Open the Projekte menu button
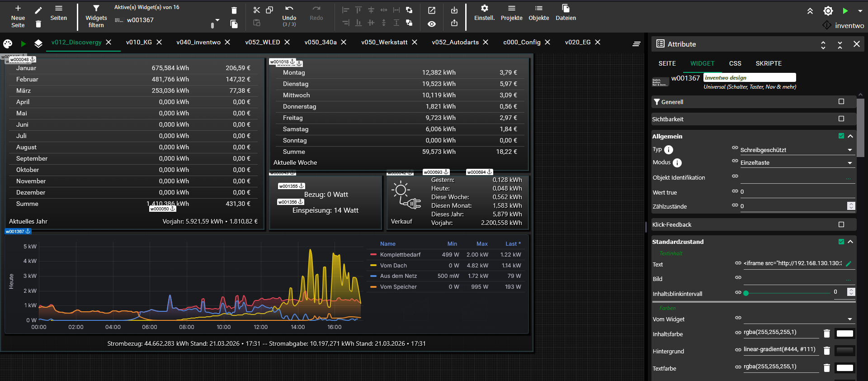The image size is (868, 381). coord(511,13)
